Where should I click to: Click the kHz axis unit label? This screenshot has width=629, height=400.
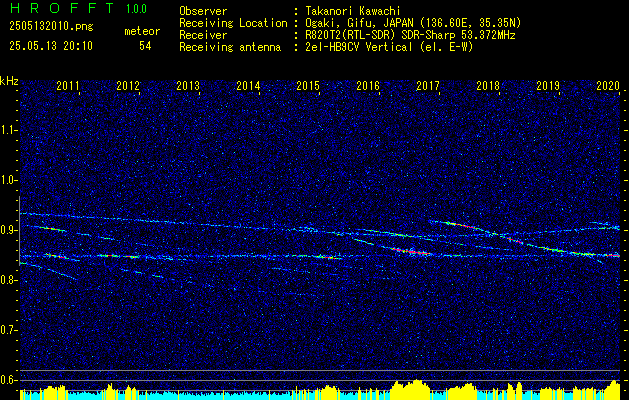[x=9, y=81]
